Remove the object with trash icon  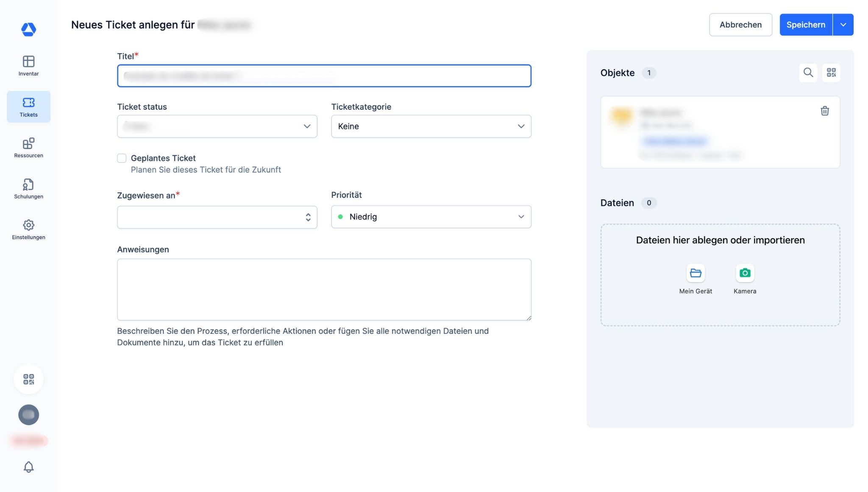(x=824, y=111)
